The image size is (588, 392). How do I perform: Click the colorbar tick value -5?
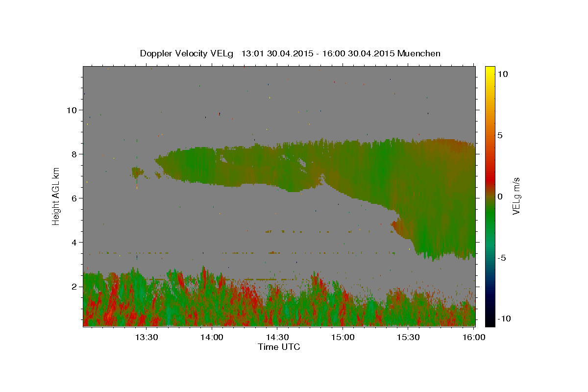tap(502, 258)
